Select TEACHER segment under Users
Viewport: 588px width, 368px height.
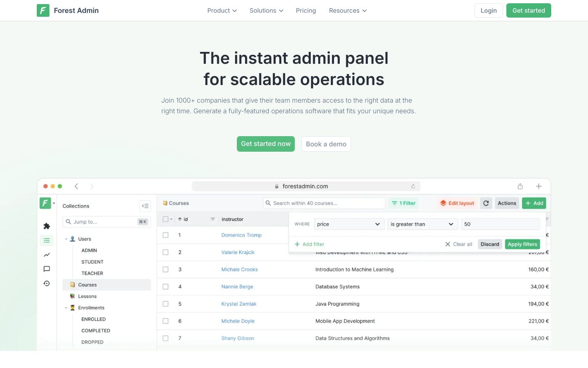pyautogui.click(x=92, y=274)
